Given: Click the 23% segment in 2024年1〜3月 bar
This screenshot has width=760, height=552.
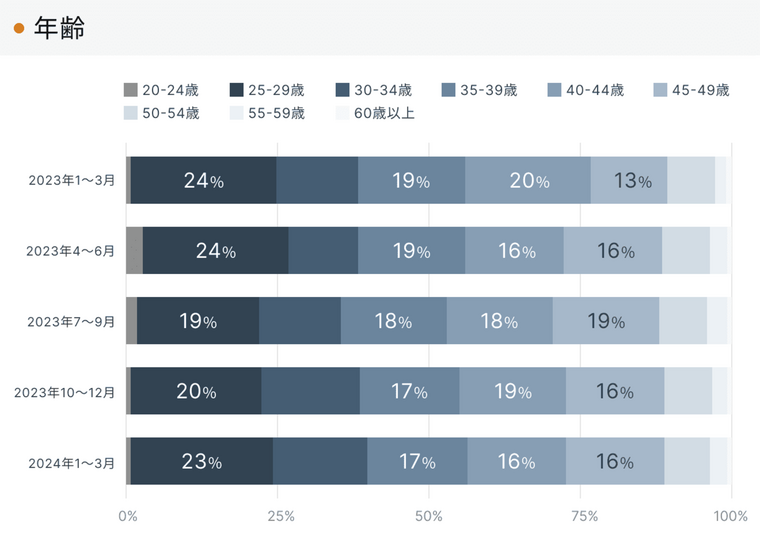Looking at the screenshot, I should (202, 461).
